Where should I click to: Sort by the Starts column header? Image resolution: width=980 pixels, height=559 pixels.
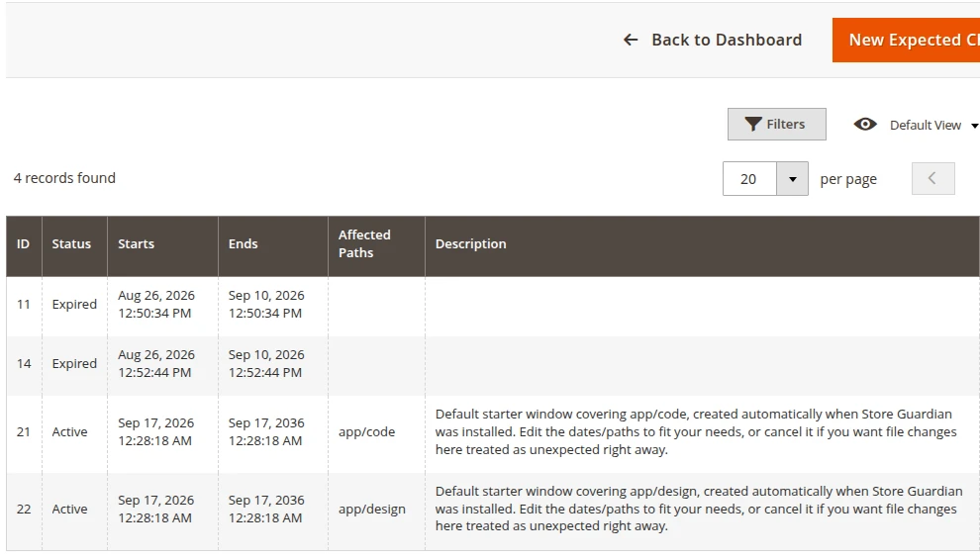pos(162,246)
